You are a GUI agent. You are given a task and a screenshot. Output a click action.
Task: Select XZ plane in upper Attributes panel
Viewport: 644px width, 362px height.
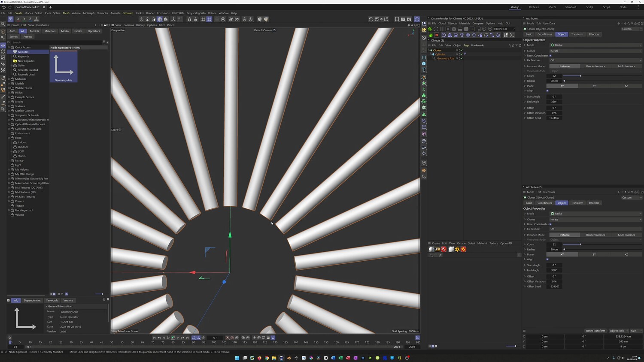(626, 86)
